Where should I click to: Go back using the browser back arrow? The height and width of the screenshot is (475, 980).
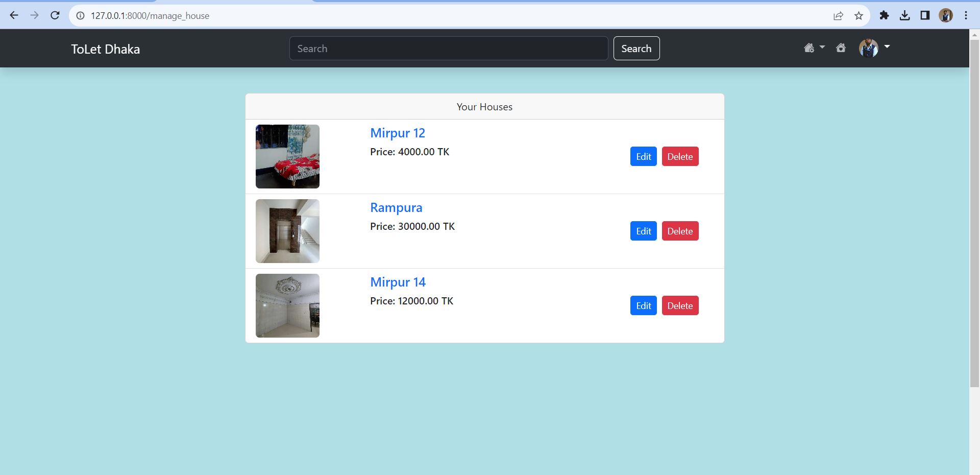point(14,15)
